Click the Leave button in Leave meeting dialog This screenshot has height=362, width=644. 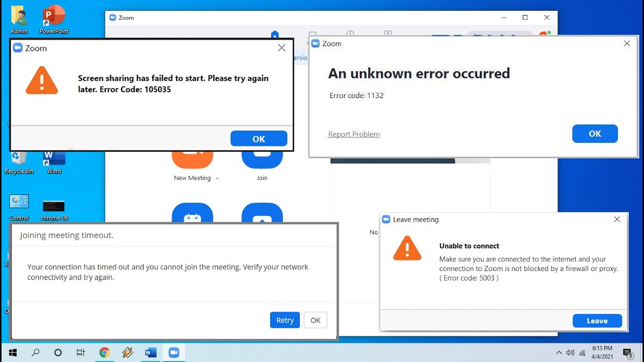pos(597,321)
